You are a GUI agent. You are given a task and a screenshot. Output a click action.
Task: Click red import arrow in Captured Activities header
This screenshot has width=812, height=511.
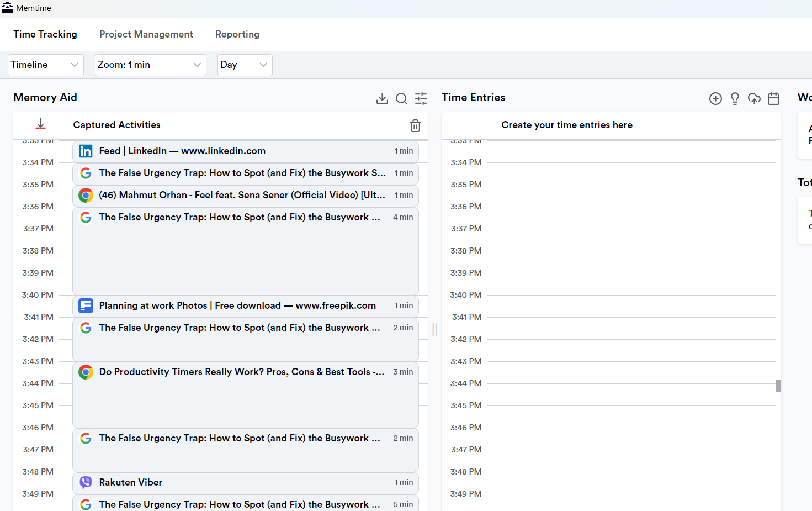[x=40, y=124]
